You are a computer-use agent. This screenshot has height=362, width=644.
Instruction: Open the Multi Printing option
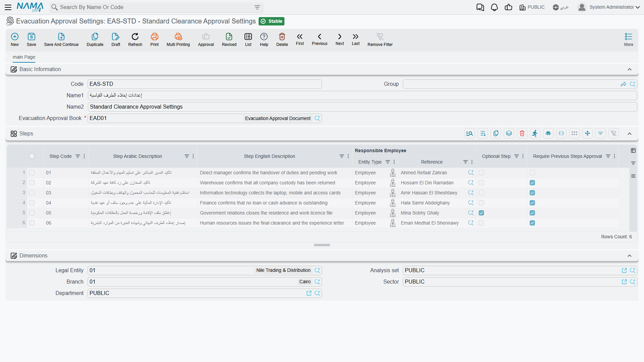tap(178, 40)
